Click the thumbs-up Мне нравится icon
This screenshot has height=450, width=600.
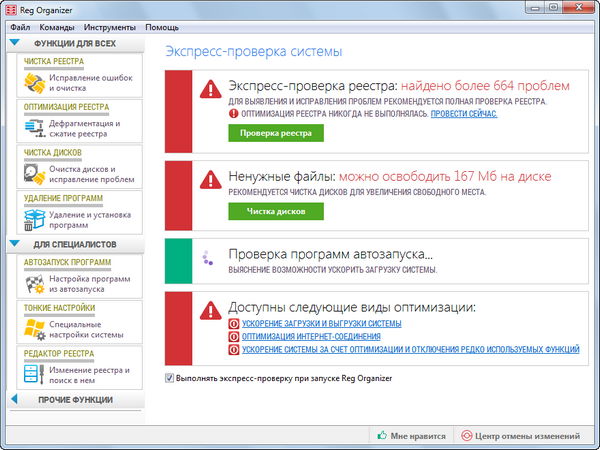(381, 436)
